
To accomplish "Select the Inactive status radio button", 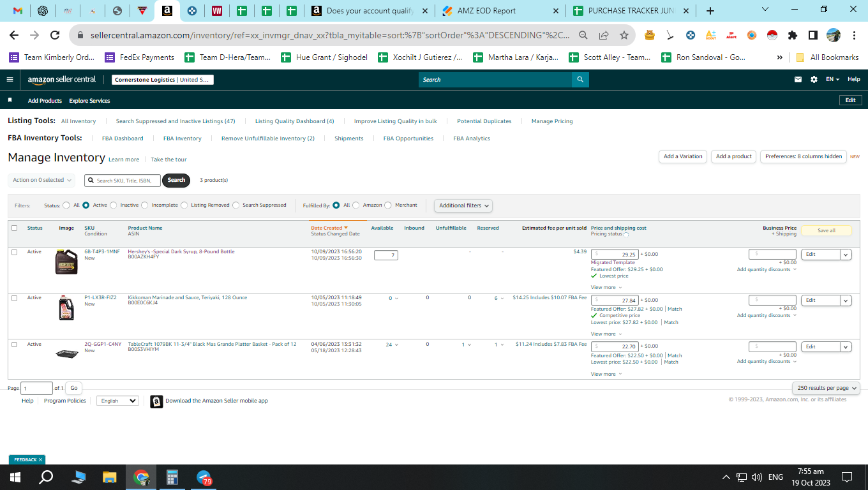I will click(x=114, y=205).
